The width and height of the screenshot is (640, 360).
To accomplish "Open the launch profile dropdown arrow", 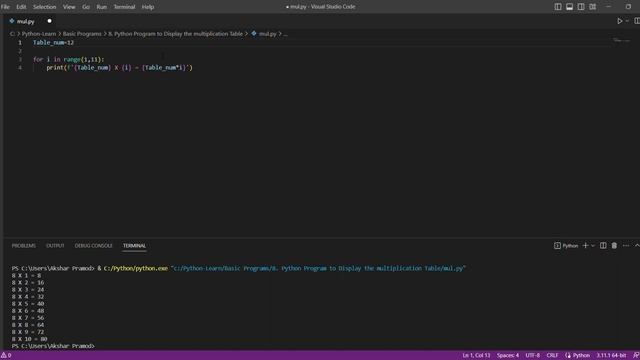I will [x=593, y=246].
